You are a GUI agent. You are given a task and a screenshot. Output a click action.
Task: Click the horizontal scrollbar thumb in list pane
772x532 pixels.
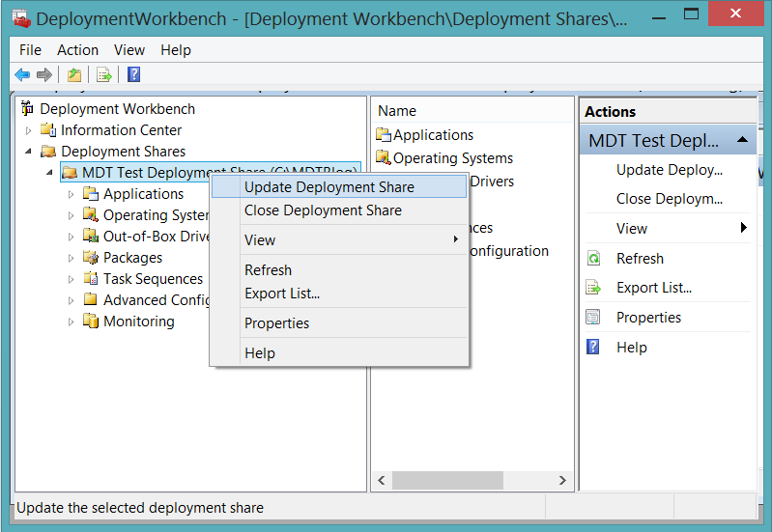[447, 480]
